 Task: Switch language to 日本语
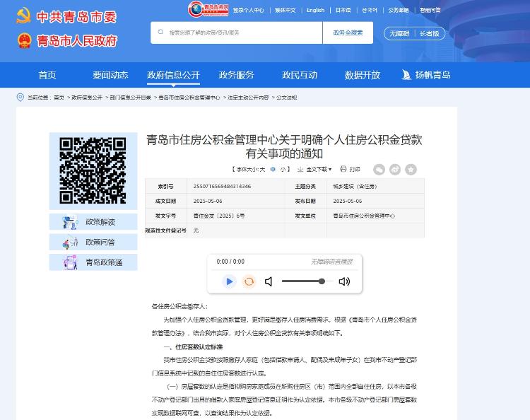tap(343, 10)
